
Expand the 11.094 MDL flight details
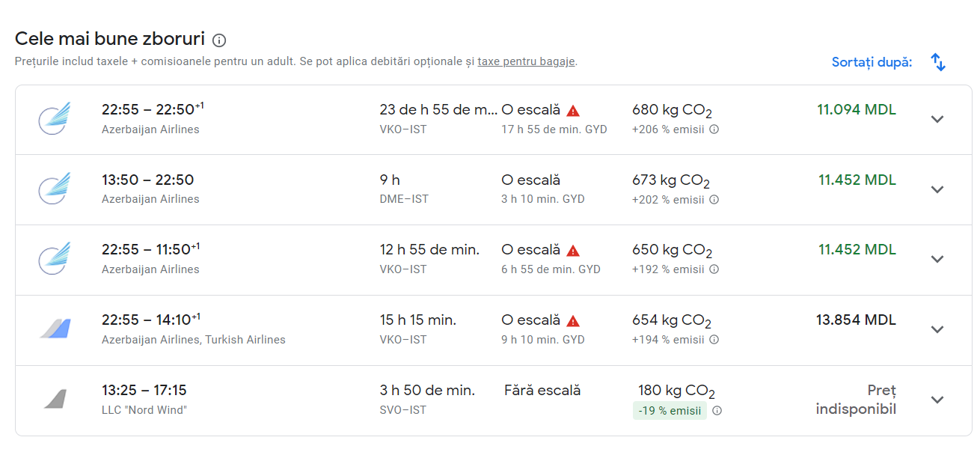937,119
